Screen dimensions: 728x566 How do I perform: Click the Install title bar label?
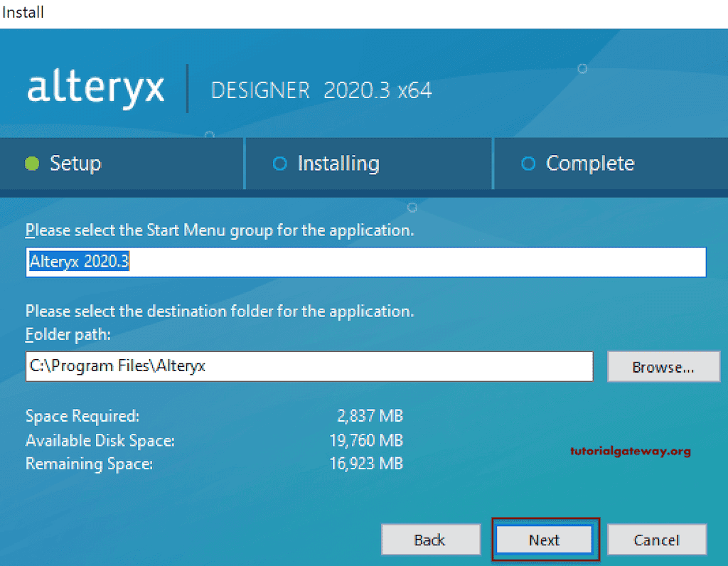[x=22, y=11]
